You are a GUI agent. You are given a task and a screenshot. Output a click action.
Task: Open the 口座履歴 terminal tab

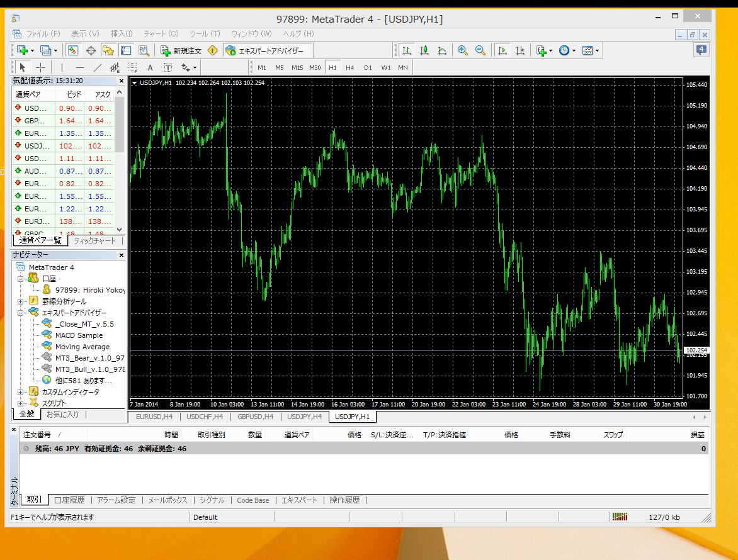(69, 500)
